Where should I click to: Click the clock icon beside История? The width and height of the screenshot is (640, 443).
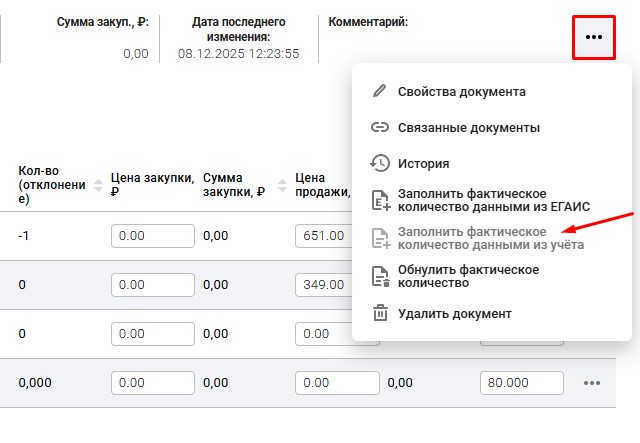(x=380, y=163)
